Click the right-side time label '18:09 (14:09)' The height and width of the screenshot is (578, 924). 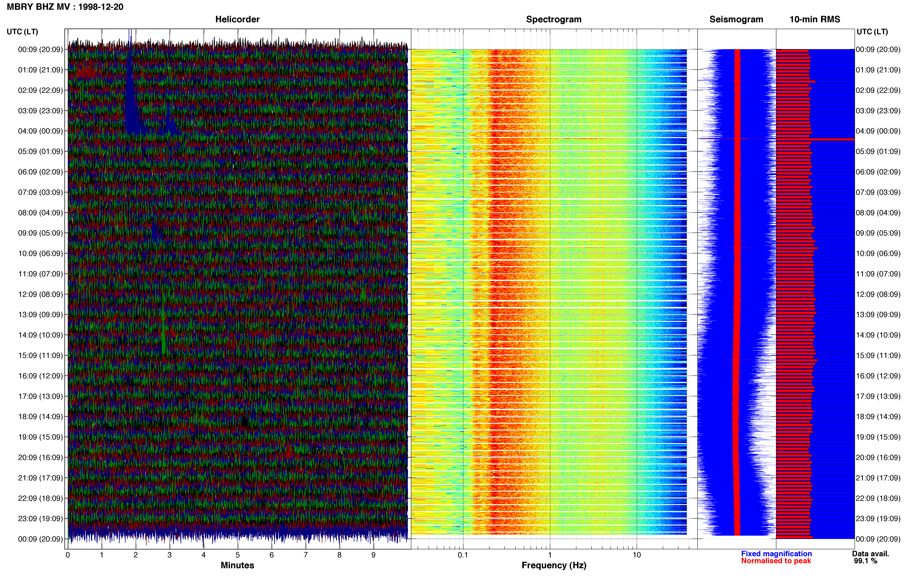878,417
